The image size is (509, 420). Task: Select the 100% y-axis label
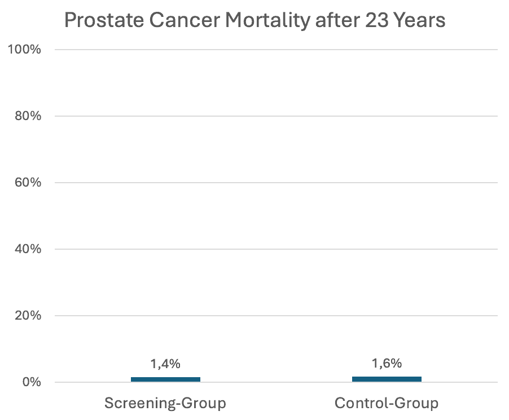pos(24,50)
